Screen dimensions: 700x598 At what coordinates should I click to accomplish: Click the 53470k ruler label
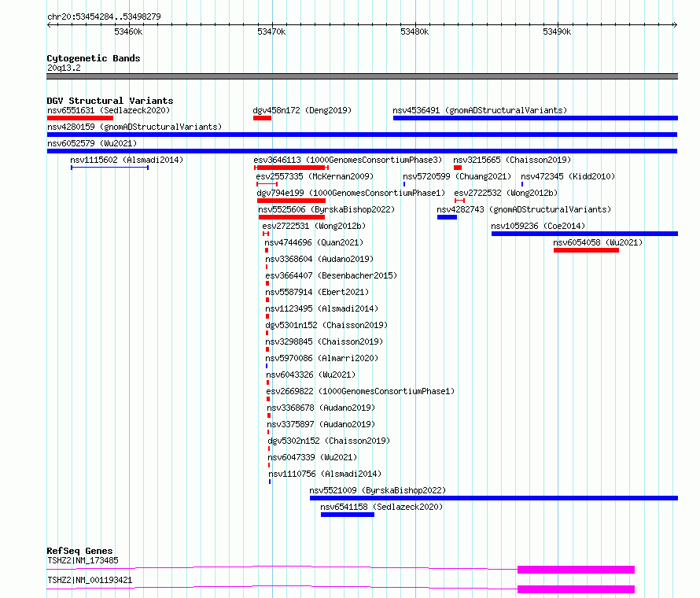pos(271,31)
